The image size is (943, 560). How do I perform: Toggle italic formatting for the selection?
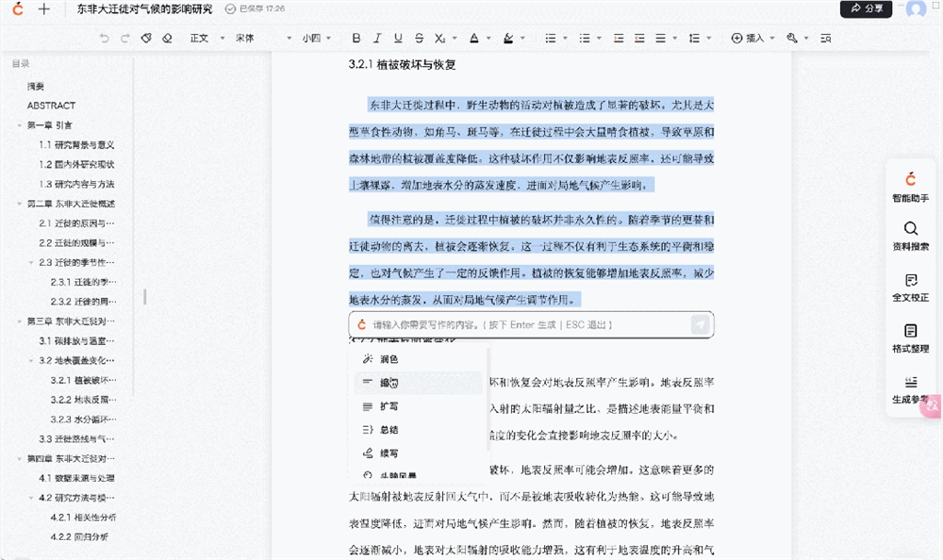click(x=376, y=38)
